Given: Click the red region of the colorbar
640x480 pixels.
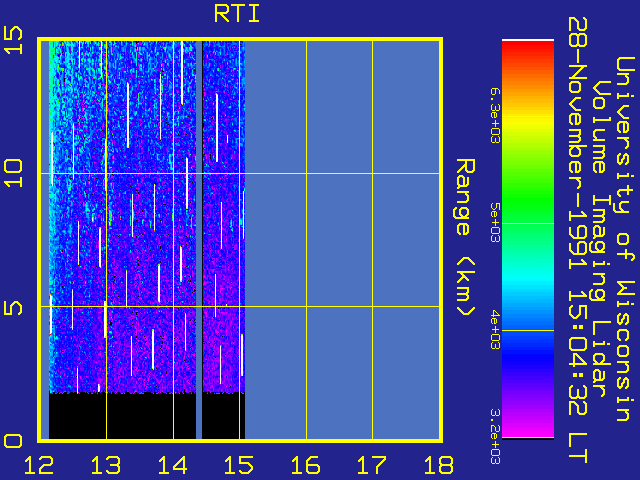Looking at the screenshot, I should click(528, 51).
